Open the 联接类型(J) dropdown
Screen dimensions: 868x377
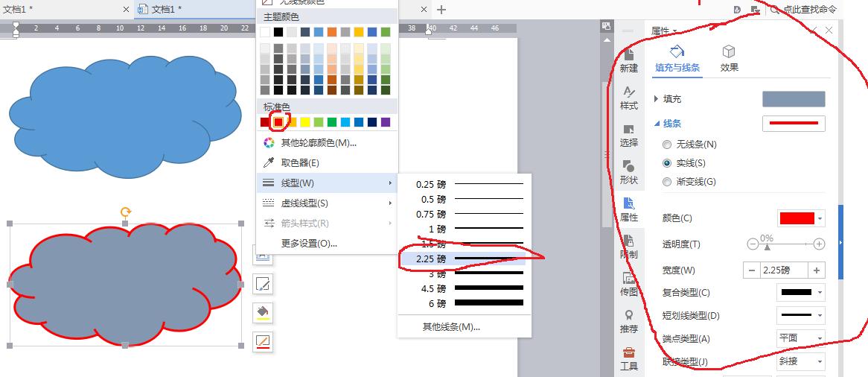coord(801,361)
